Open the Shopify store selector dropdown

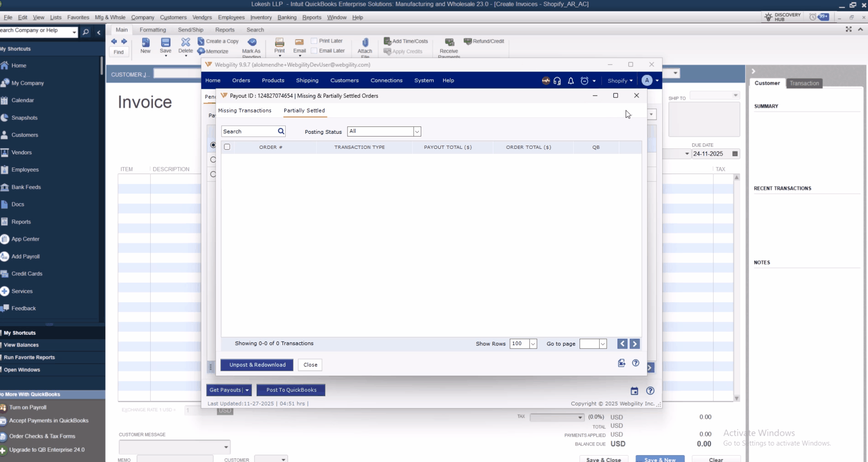620,81
